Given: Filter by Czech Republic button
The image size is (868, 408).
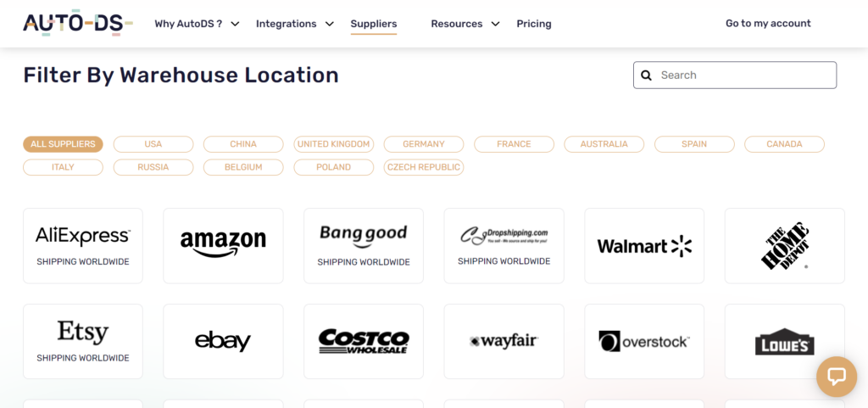Looking at the screenshot, I should 424,167.
